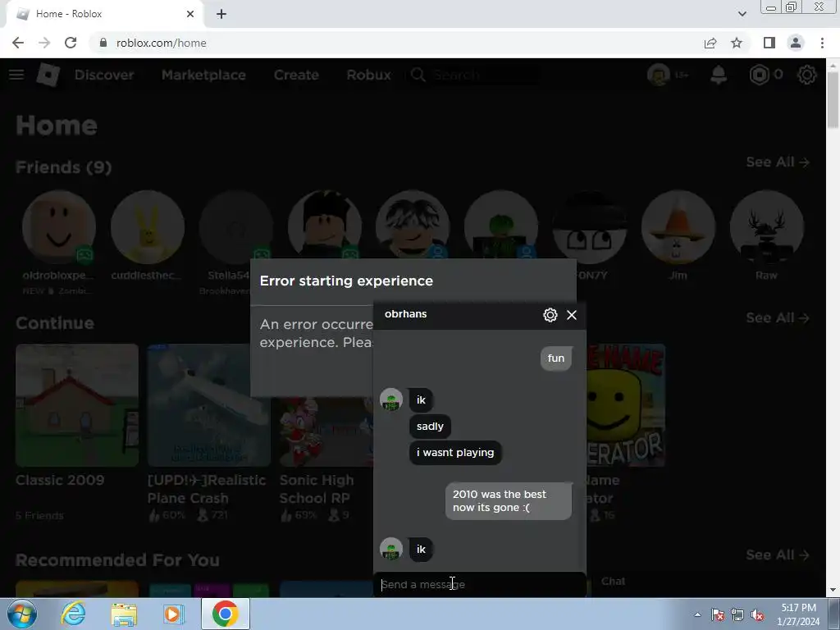Viewport: 840px width, 630px height.
Task: Launch Internet Explorer from taskbar
Action: (x=73, y=614)
